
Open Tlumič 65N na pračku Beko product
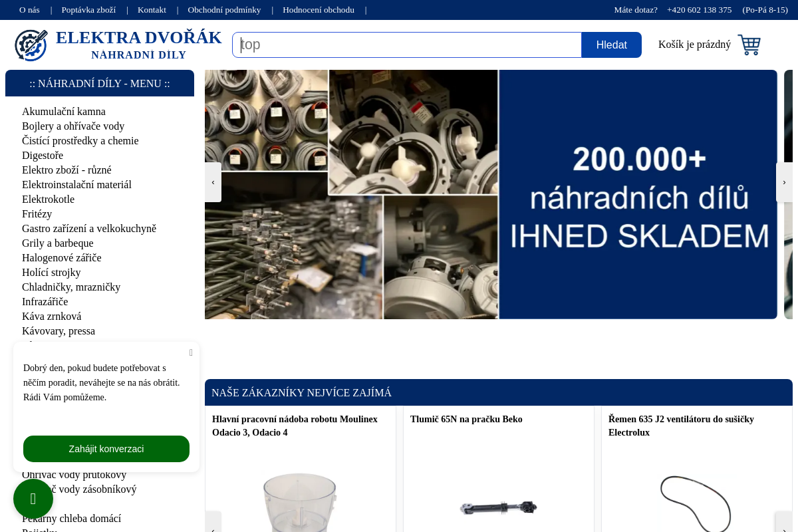tap(466, 420)
